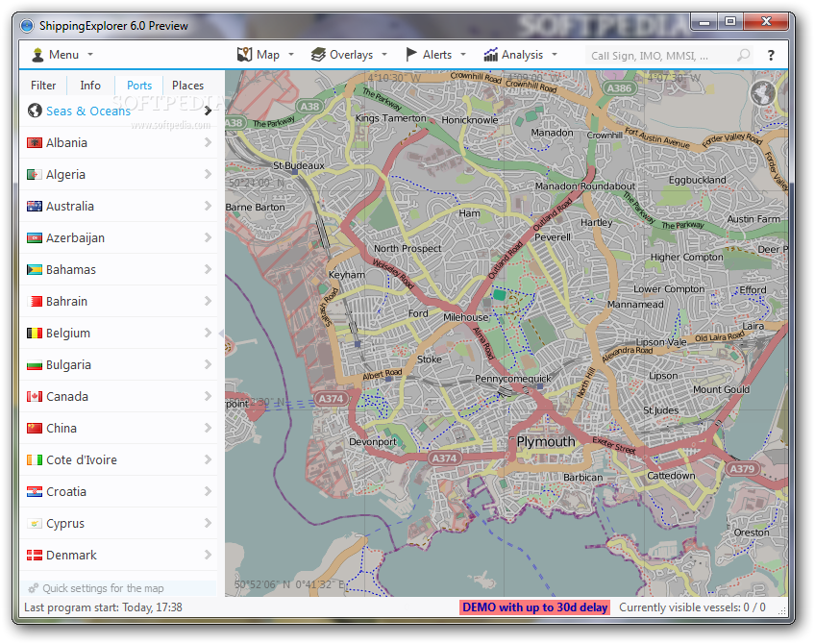Click the Seas & Oceans globe icon
The width and height of the screenshot is (815, 644).
(x=35, y=111)
